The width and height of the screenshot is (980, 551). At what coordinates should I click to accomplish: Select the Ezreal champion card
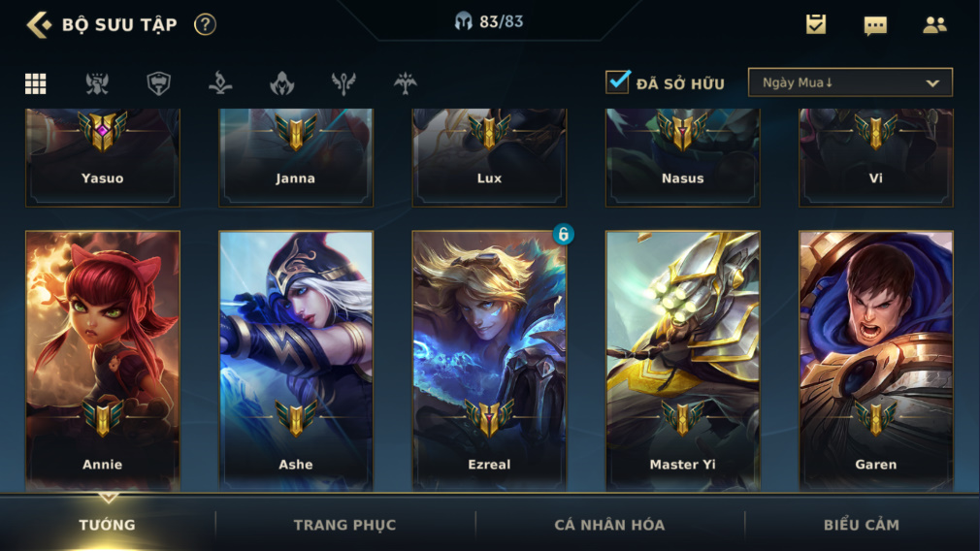tap(489, 361)
